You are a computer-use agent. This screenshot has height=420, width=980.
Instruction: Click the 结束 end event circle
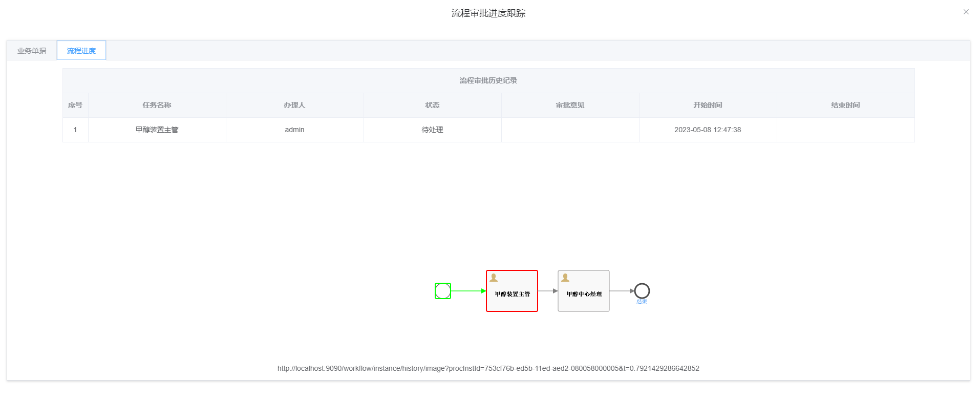point(642,291)
